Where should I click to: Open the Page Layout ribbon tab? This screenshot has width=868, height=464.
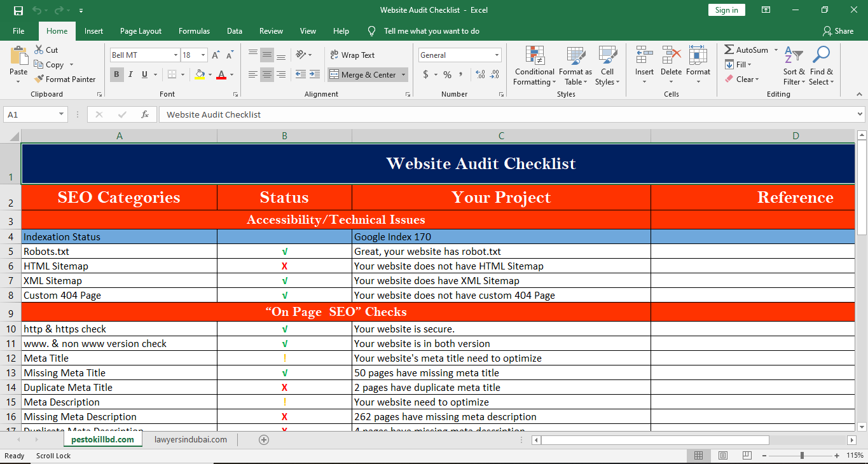pos(141,31)
